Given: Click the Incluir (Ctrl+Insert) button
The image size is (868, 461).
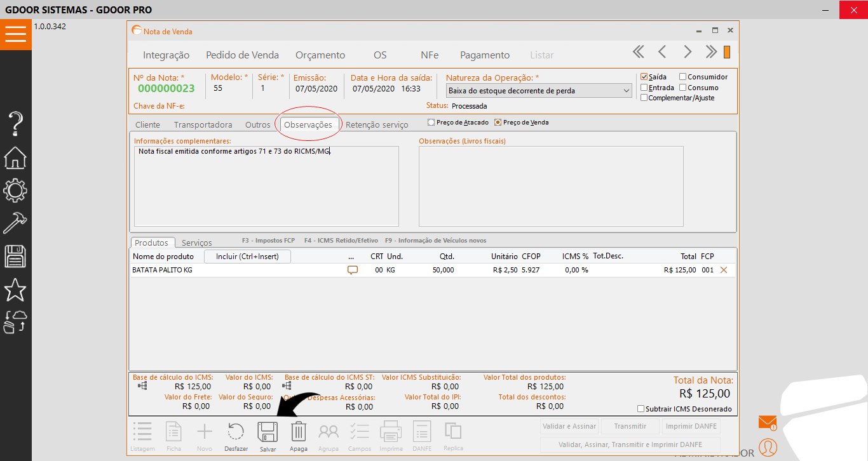Looking at the screenshot, I should (248, 257).
